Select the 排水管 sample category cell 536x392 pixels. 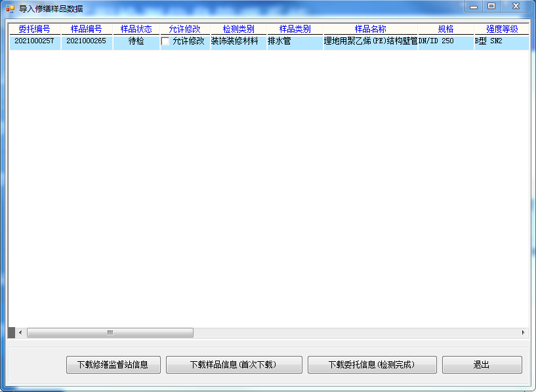(x=295, y=41)
